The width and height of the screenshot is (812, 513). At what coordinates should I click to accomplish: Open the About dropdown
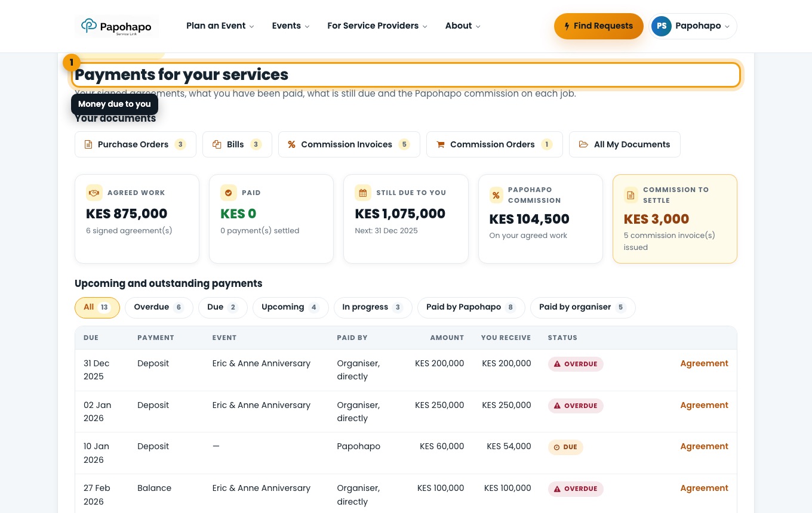tap(463, 26)
